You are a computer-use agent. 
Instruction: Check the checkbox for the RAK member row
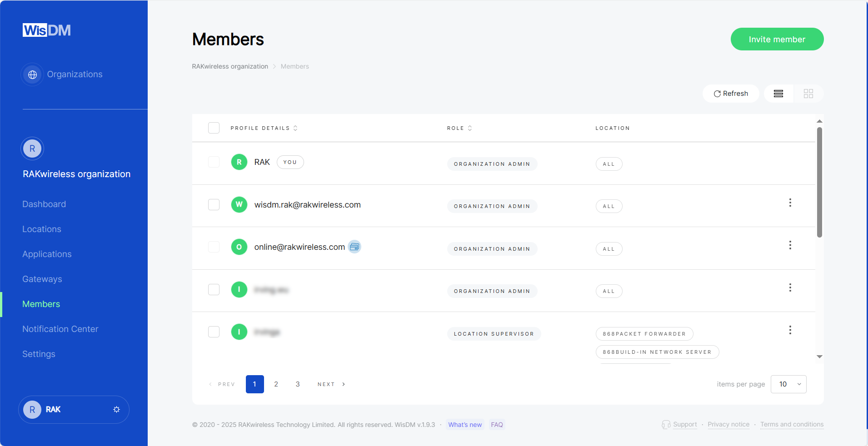tap(214, 162)
